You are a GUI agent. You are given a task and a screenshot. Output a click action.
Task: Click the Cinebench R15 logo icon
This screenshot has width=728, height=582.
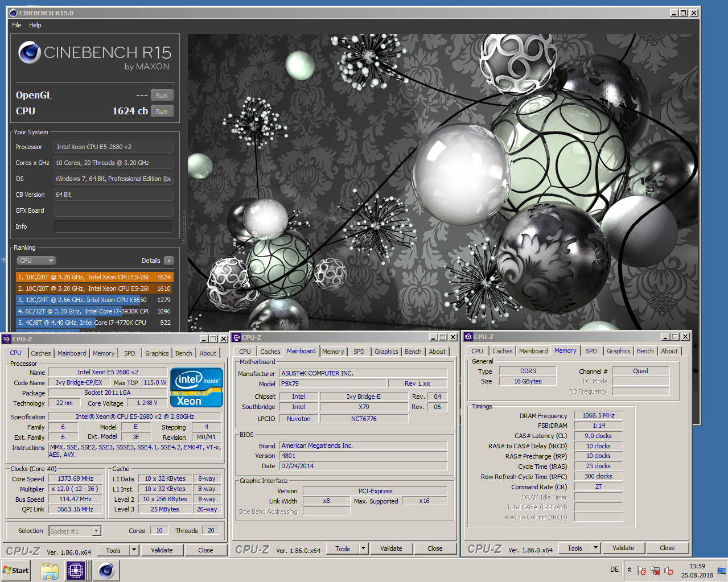click(x=29, y=53)
